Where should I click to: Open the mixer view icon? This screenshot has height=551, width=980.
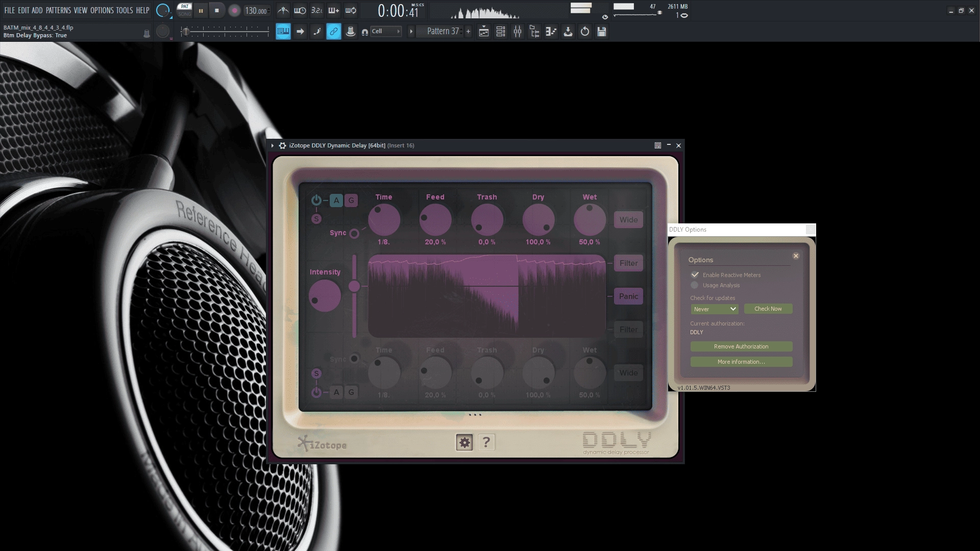pyautogui.click(x=518, y=32)
